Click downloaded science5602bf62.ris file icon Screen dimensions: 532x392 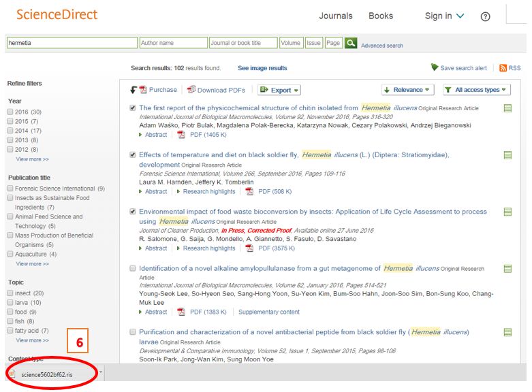click(x=12, y=374)
